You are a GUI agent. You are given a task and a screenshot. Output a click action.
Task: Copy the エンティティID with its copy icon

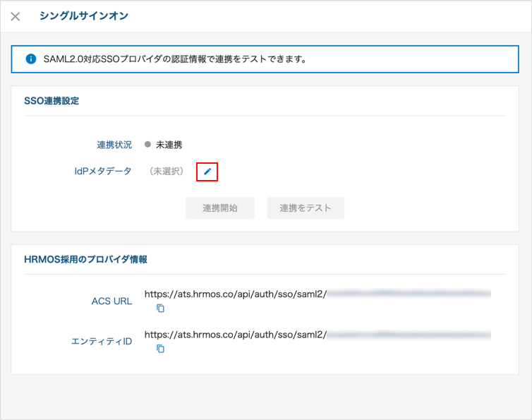pyautogui.click(x=160, y=349)
